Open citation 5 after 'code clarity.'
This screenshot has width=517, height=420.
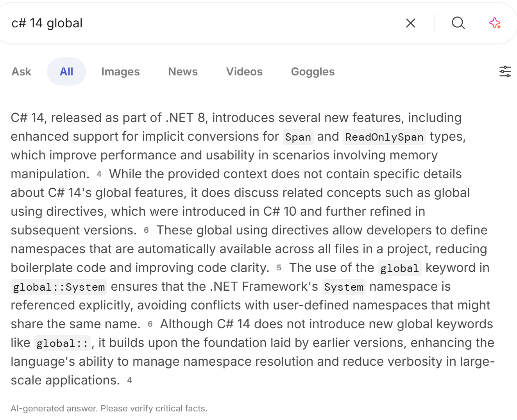click(279, 268)
